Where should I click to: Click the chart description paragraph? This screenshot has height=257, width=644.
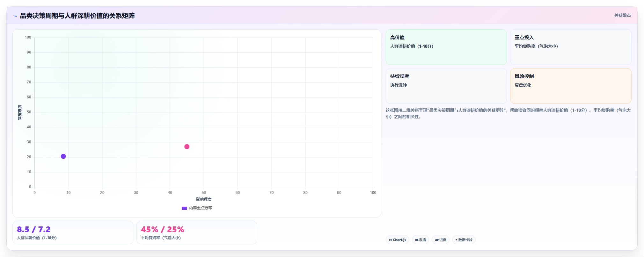click(508, 113)
